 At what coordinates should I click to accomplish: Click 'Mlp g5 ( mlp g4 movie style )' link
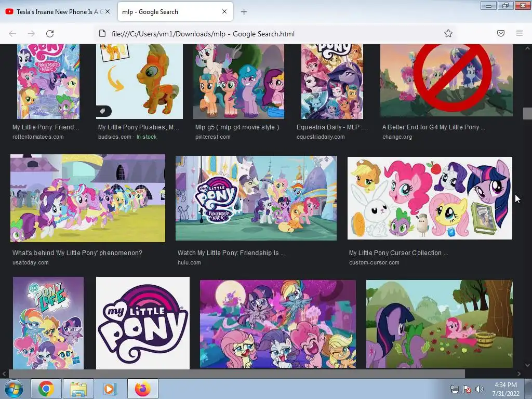pyautogui.click(x=237, y=127)
